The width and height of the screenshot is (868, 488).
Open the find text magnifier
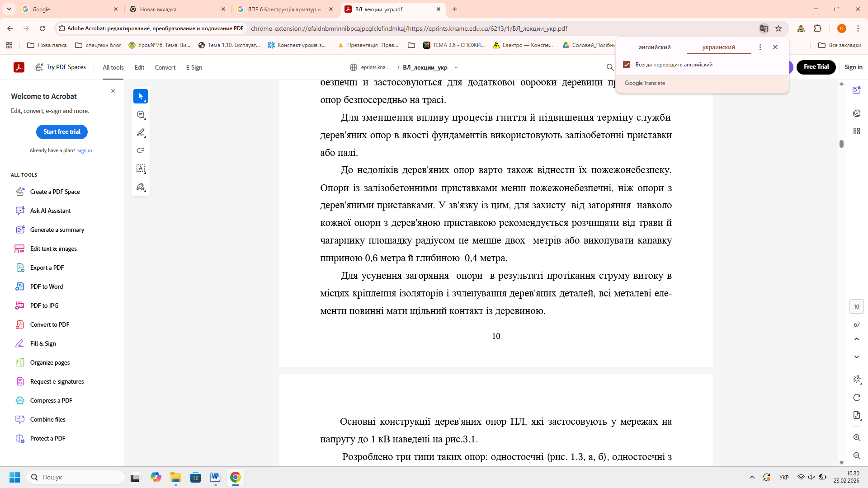[x=610, y=67]
